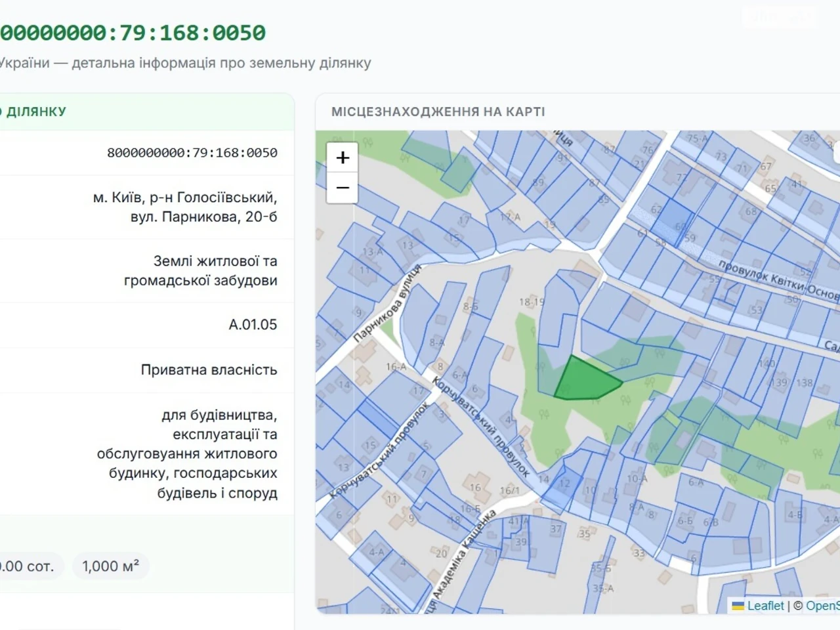Click house number '4-В' on the map

tap(795, 515)
